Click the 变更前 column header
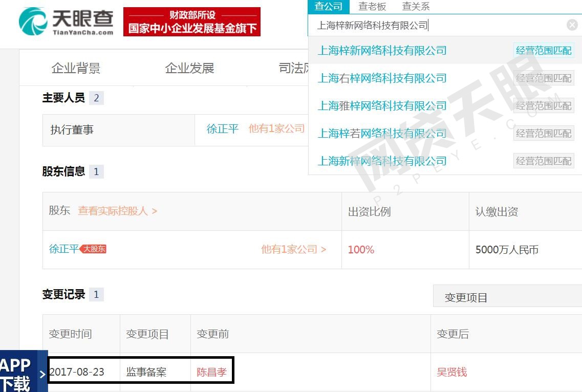This screenshot has width=582, height=392. (x=212, y=334)
